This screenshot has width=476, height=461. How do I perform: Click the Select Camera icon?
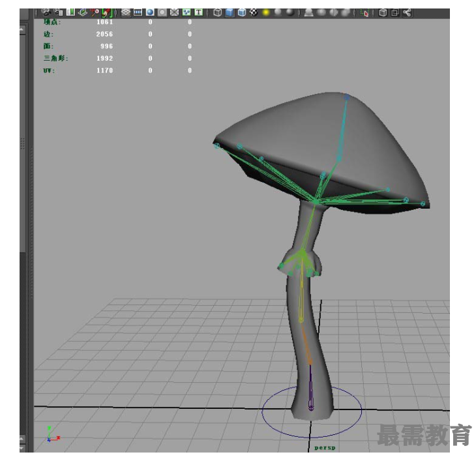(46, 12)
